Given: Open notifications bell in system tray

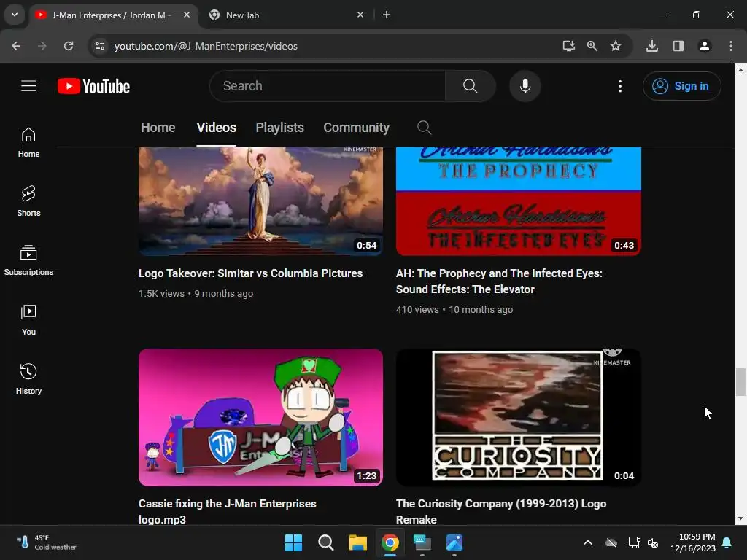Looking at the screenshot, I should point(727,542).
